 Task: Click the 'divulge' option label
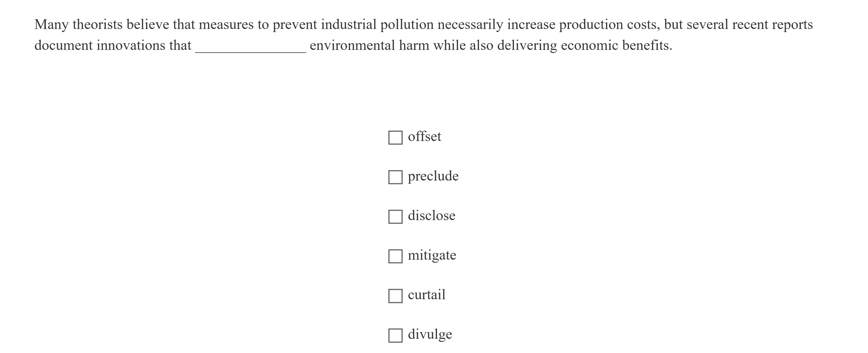tap(430, 335)
